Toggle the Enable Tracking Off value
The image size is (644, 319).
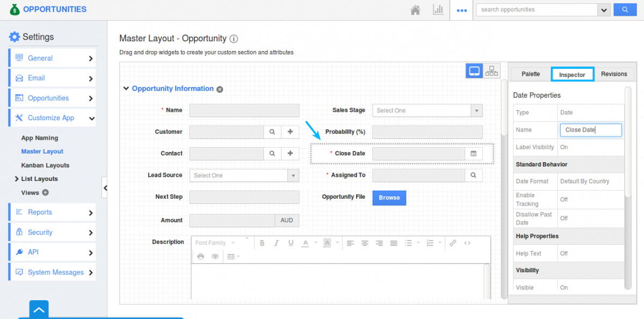564,200
